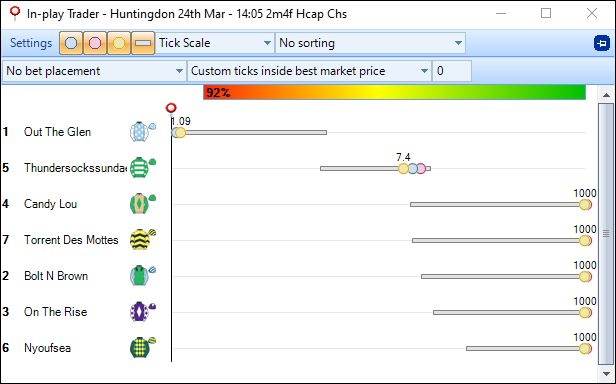Viewport: 616px width, 384px height.
Task: Click the blue pin window icon
Action: [x=601, y=43]
